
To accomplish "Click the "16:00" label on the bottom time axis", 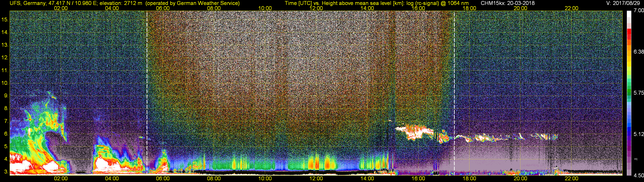I will click(418, 179).
